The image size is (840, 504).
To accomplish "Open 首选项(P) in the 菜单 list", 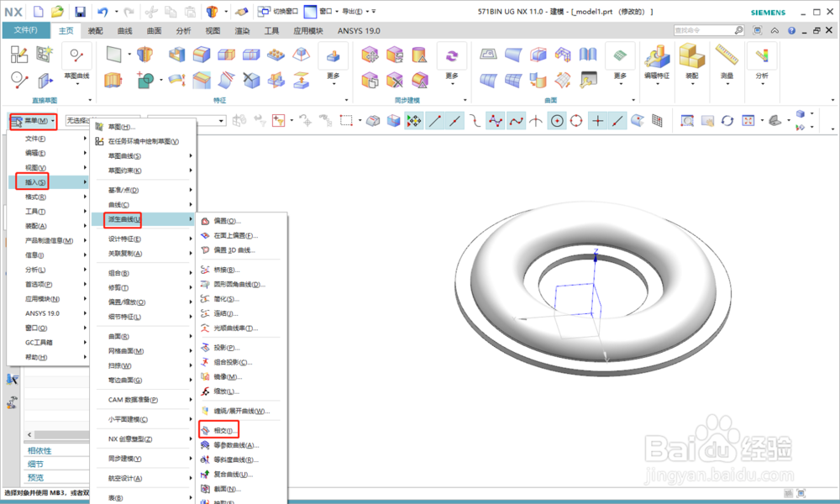I will pos(49,284).
